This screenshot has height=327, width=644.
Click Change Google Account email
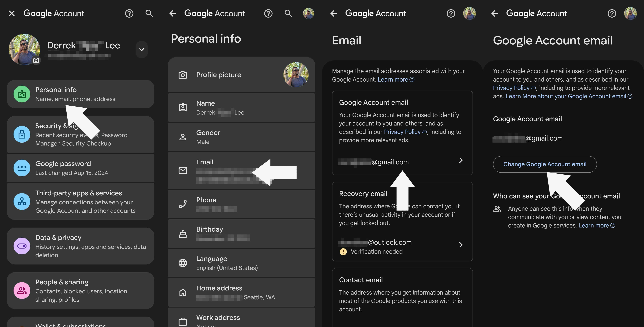click(545, 164)
